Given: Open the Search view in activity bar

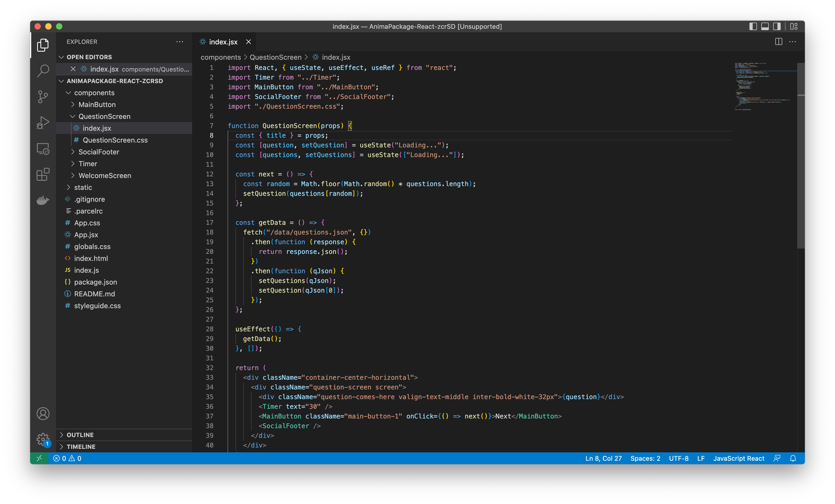Looking at the screenshot, I should [43, 71].
